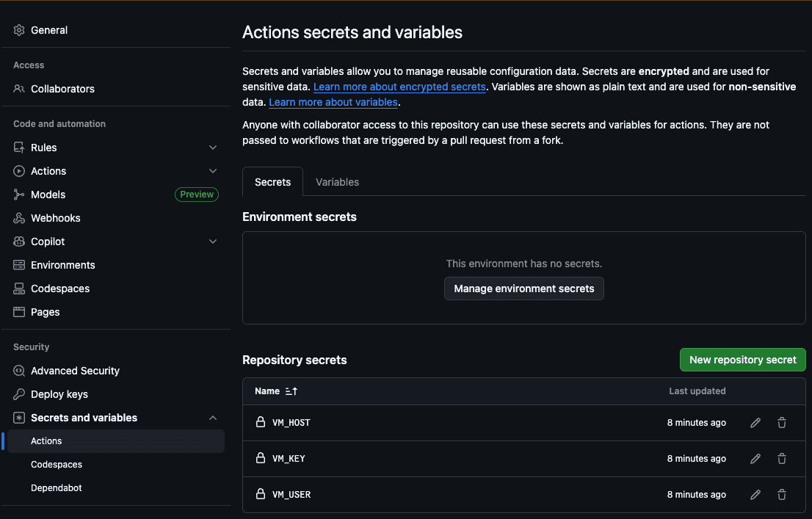Open Deploy keys via its key icon
This screenshot has height=519, width=812.
coord(18,394)
